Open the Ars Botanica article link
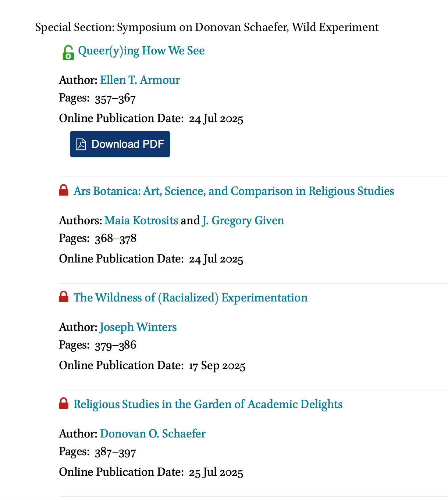This screenshot has height=500, width=448. [x=234, y=191]
